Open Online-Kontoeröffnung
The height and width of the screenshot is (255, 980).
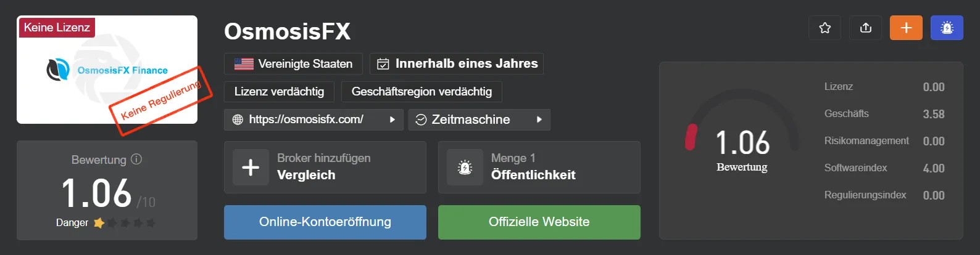point(325,222)
